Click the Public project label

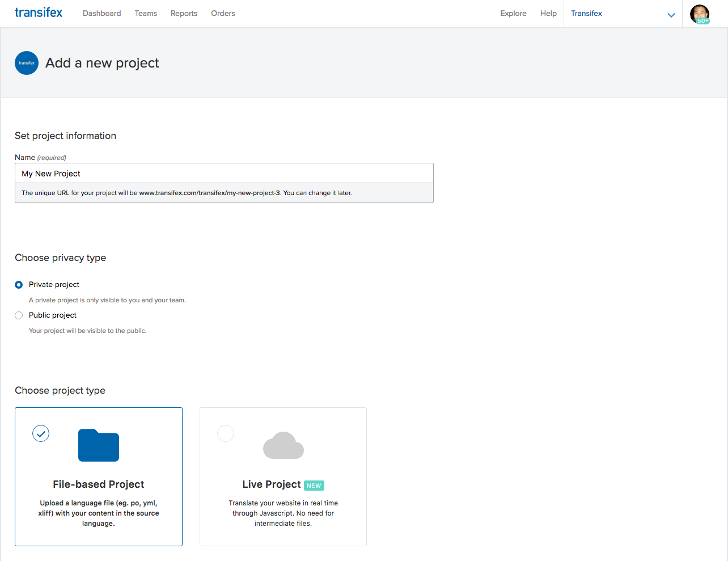point(53,315)
